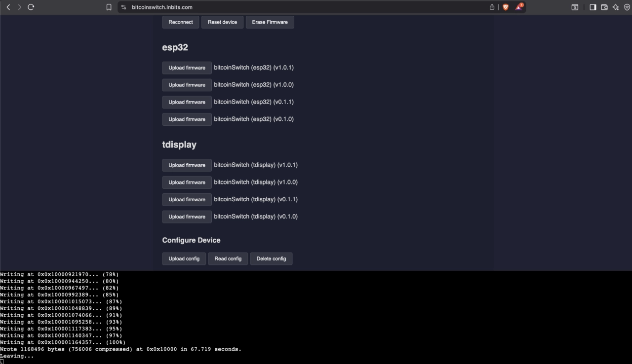Image resolution: width=632 pixels, height=364 pixels.
Task: Go back to the previous page
Action: click(8, 7)
